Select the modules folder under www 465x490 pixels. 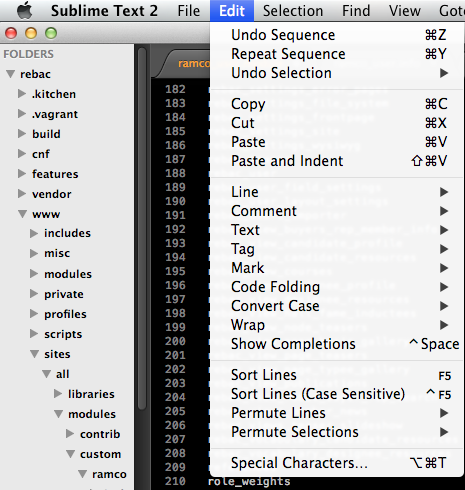(68, 274)
